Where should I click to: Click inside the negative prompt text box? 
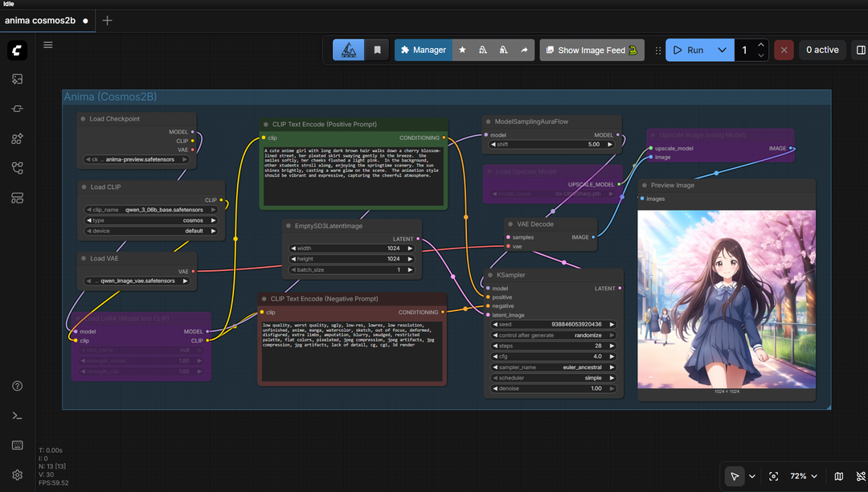pyautogui.click(x=352, y=351)
